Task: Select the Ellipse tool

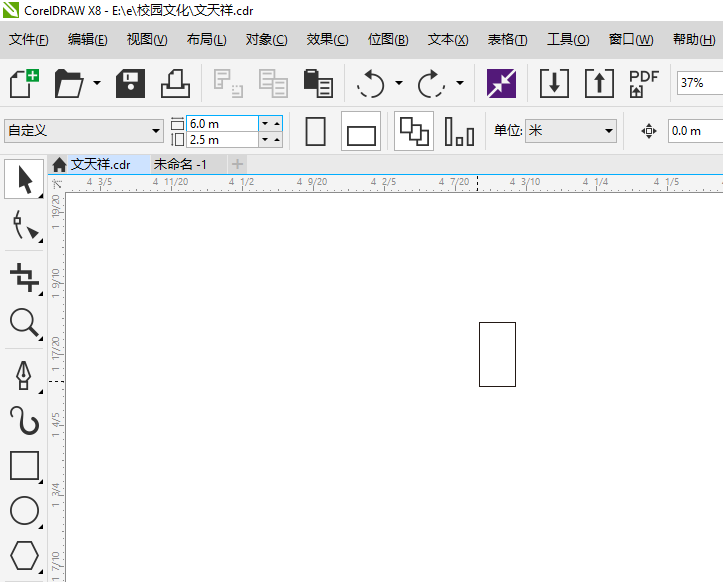Action: [x=24, y=511]
